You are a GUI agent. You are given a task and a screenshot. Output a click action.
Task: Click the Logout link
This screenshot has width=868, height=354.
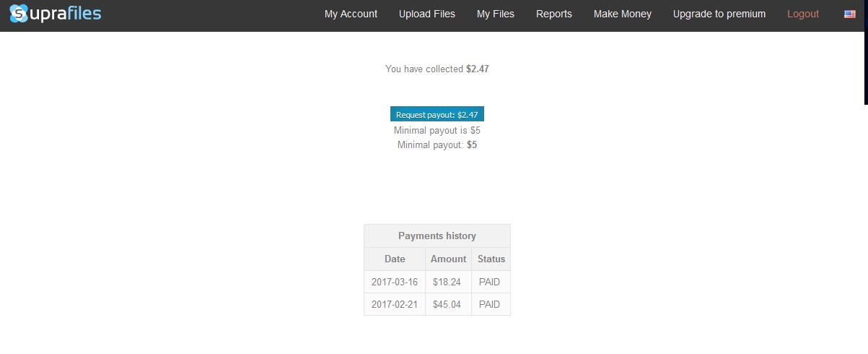tap(803, 14)
